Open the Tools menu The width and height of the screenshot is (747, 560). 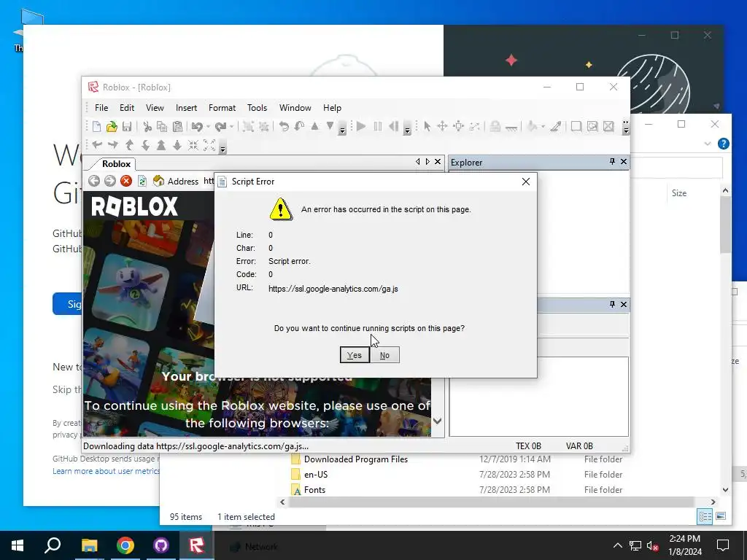258,108
